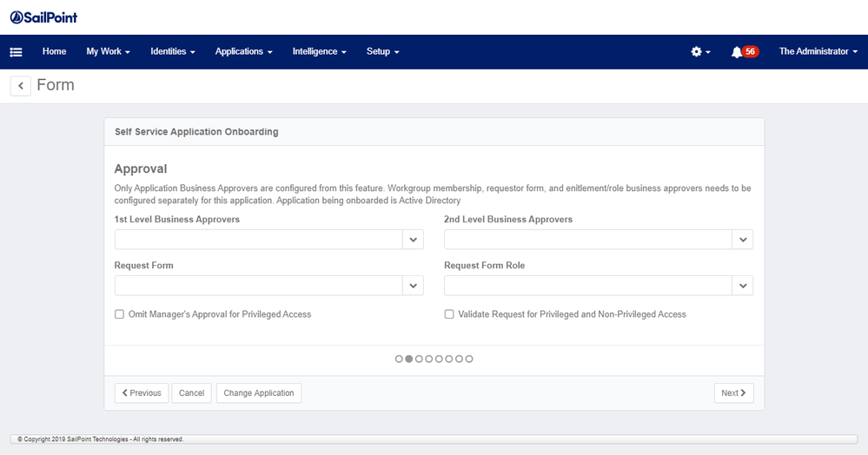Click the Next button

coord(733,393)
